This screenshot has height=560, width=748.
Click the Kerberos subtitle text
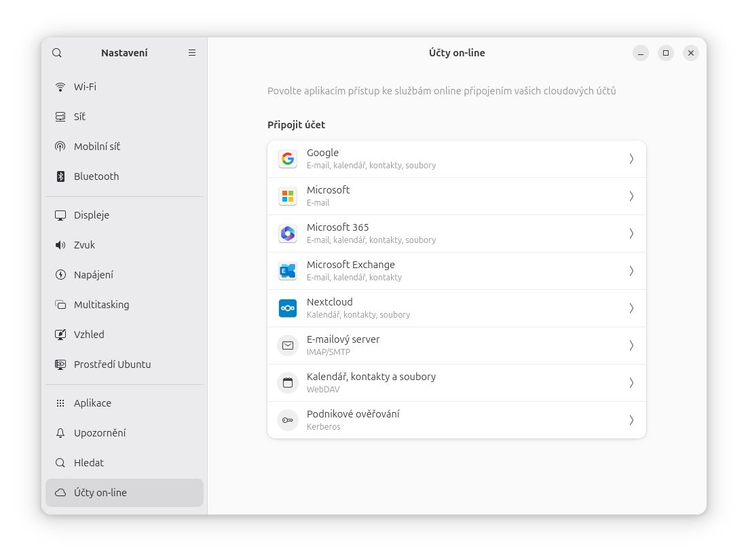[324, 427]
